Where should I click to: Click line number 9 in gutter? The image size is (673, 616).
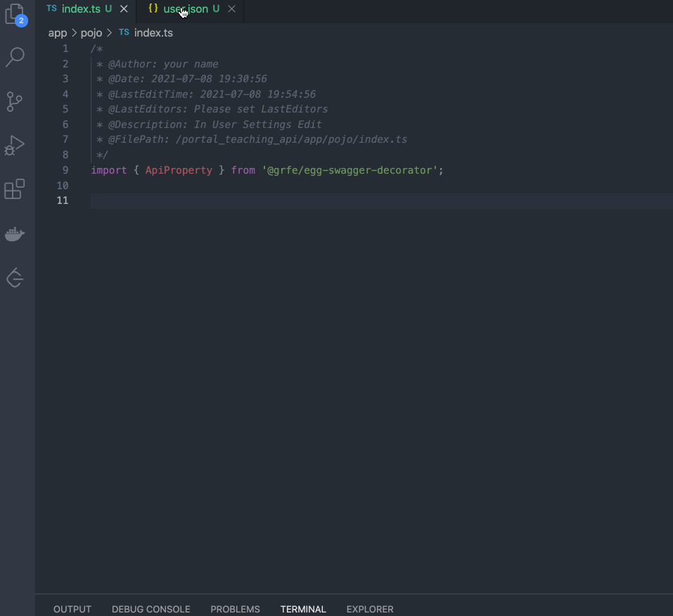pyautogui.click(x=65, y=170)
